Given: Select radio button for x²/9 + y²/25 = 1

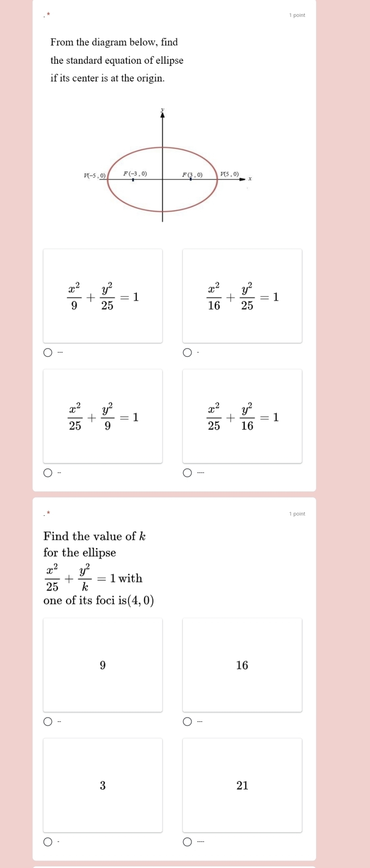Looking at the screenshot, I should [x=48, y=353].
